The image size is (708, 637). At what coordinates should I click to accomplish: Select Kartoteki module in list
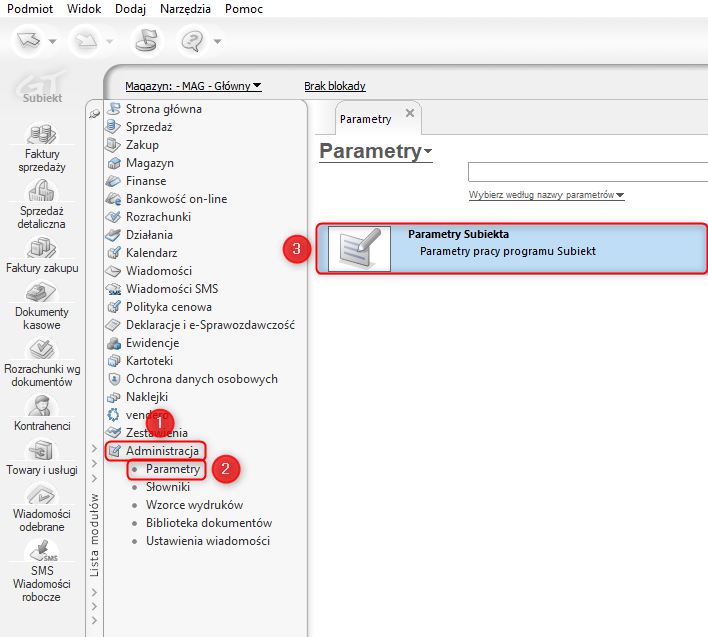[149, 361]
